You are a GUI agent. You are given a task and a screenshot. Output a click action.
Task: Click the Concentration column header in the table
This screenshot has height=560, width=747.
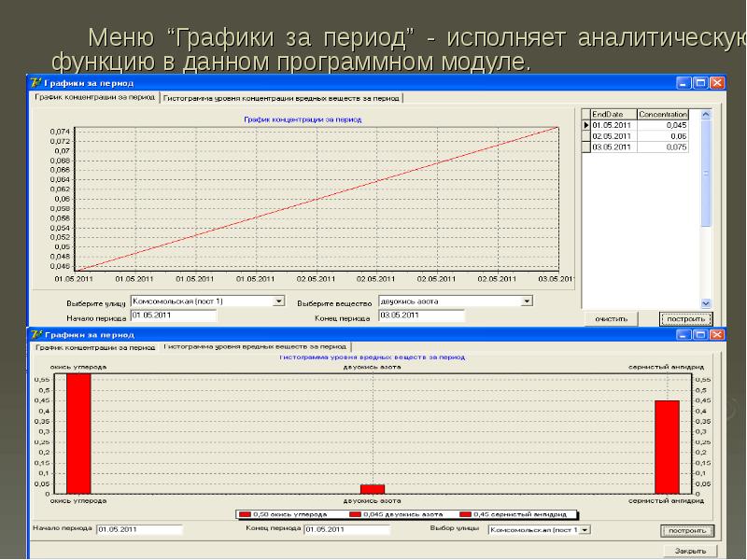[x=662, y=114]
